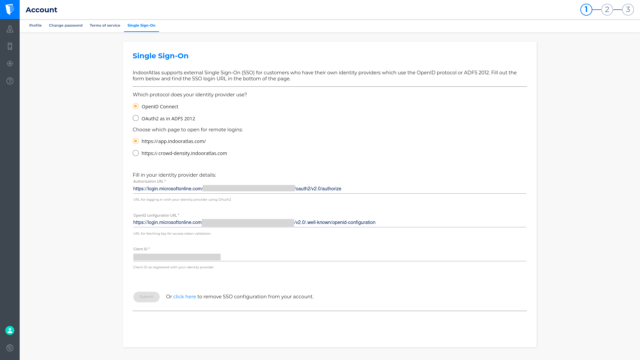Go to step 3 circle indicator
640x360 pixels.
click(628, 9)
